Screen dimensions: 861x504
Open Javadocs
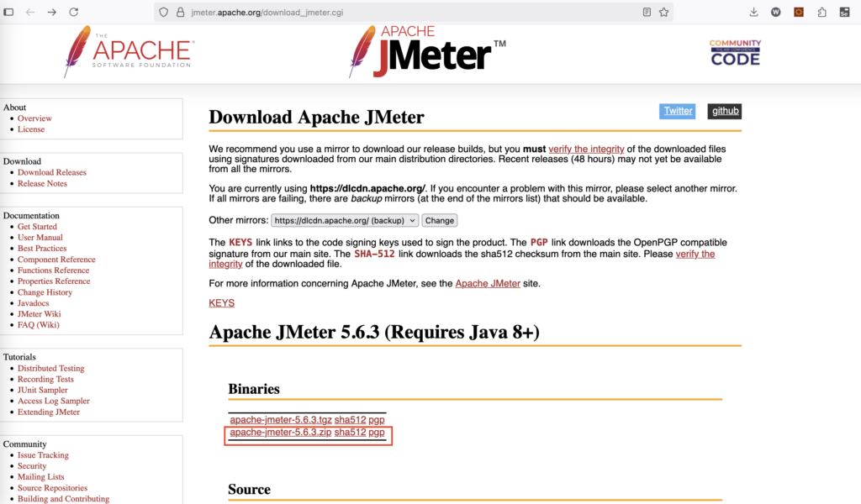[33, 303]
